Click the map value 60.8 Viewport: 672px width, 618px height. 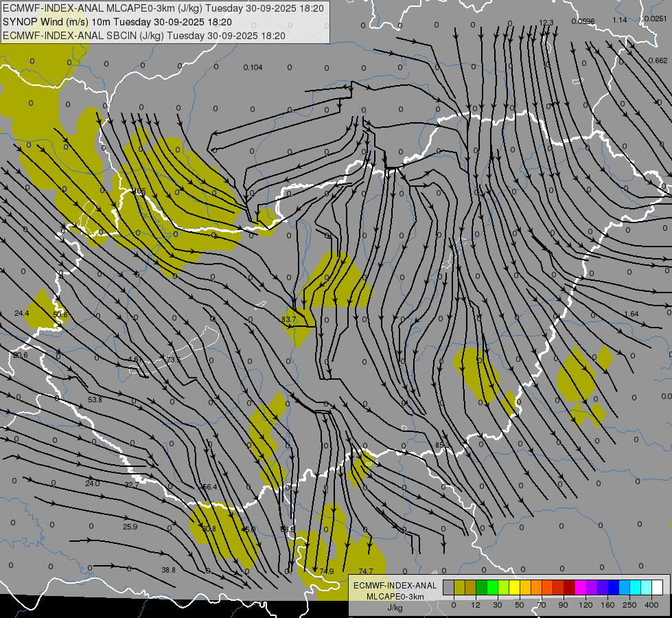click(x=209, y=529)
